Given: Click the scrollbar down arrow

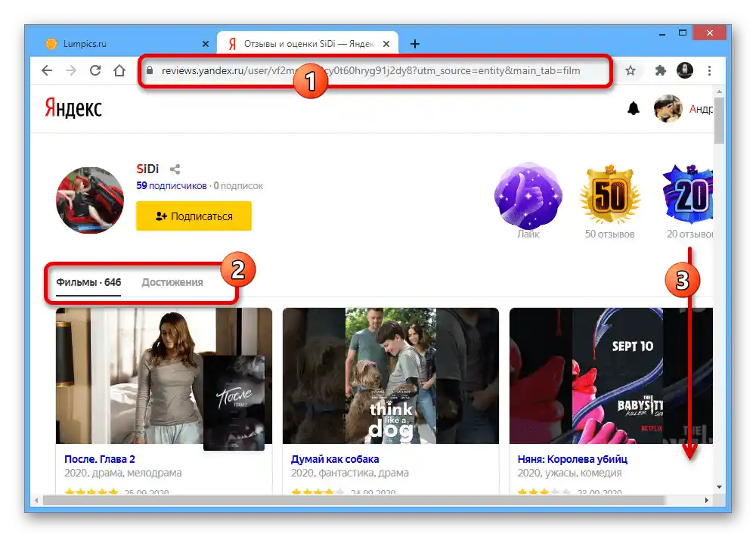Looking at the screenshot, I should (720, 487).
